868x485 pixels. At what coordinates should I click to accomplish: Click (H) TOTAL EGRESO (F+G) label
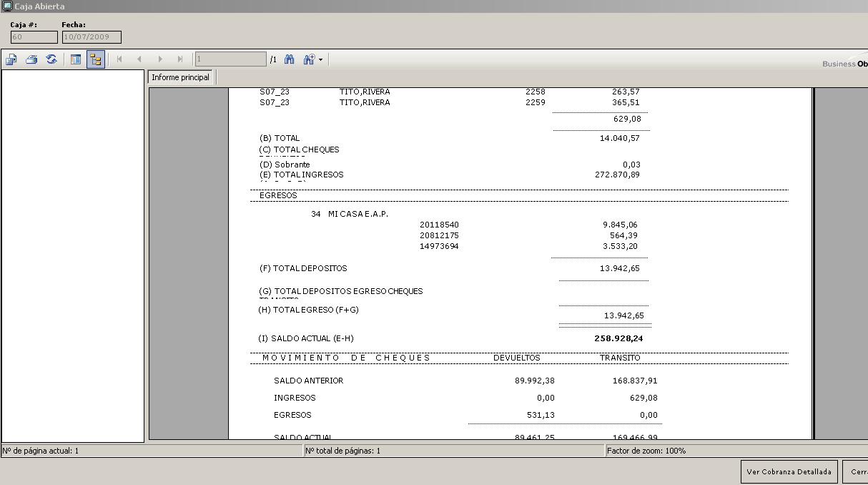(308, 310)
